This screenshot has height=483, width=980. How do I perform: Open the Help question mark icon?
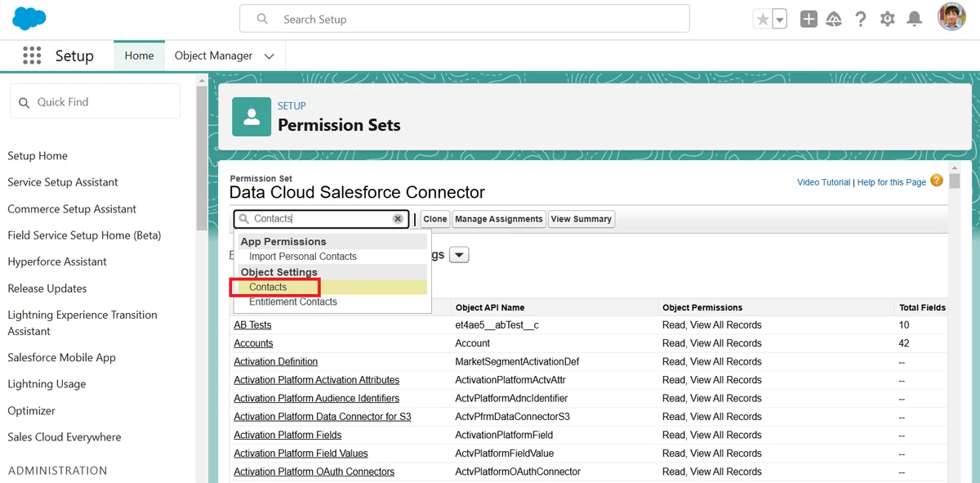[861, 20]
